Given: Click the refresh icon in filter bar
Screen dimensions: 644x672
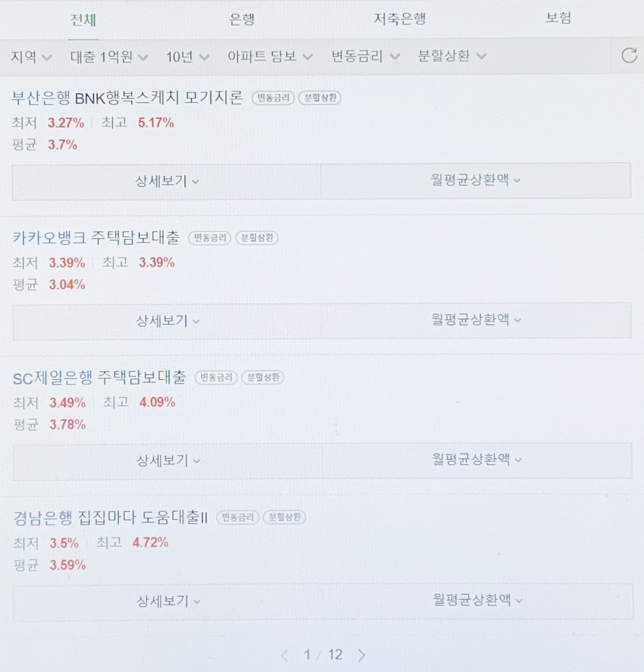Looking at the screenshot, I should pos(629,55).
